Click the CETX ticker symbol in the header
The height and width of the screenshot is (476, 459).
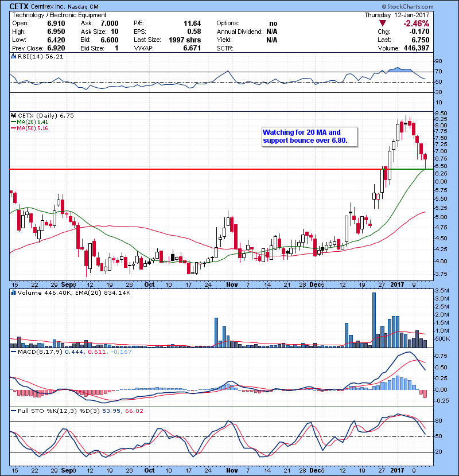(x=19, y=6)
